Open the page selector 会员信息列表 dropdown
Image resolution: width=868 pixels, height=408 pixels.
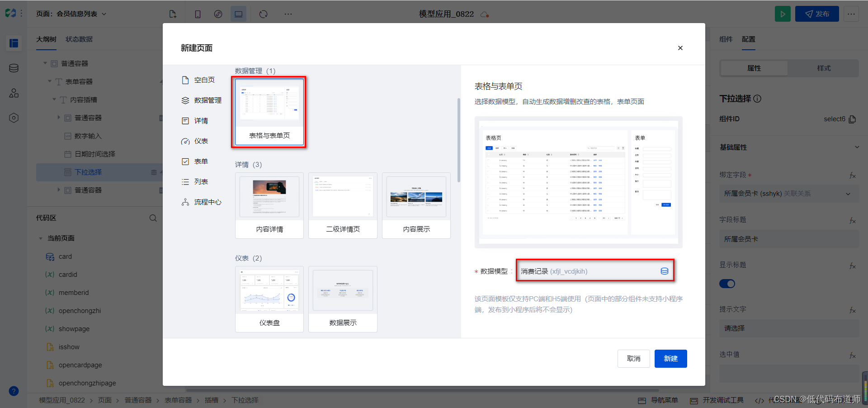click(71, 14)
